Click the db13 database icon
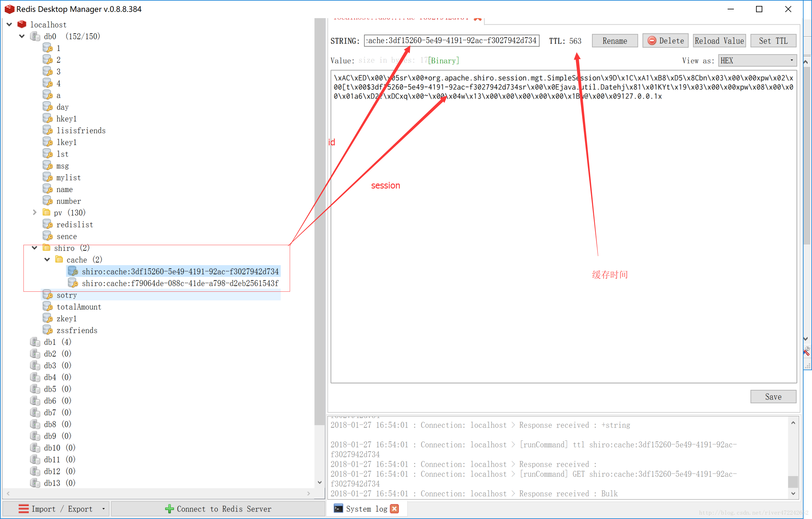 pos(35,483)
